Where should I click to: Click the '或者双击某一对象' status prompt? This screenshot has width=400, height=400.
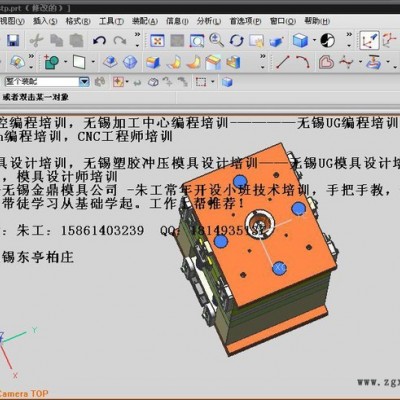pyautogui.click(x=36, y=97)
